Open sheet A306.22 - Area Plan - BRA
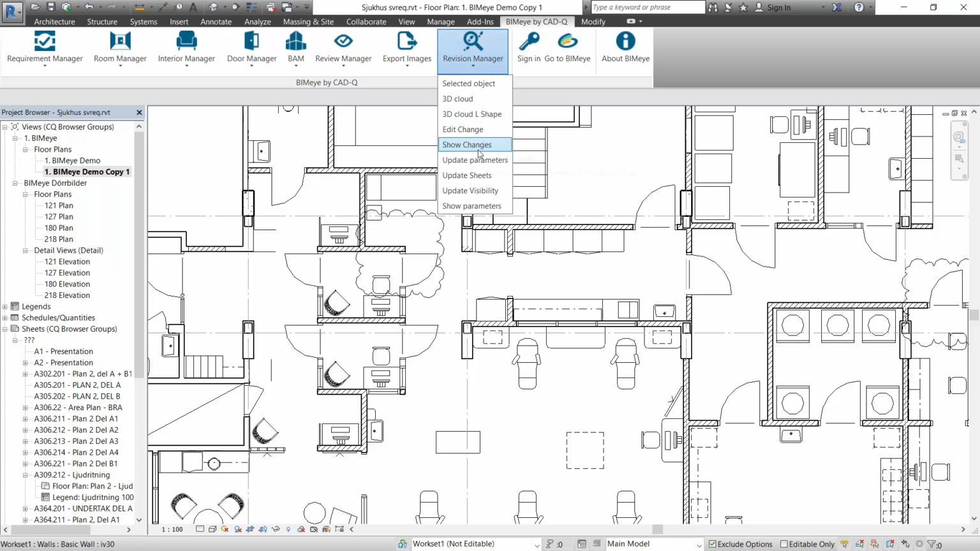 [x=78, y=408]
